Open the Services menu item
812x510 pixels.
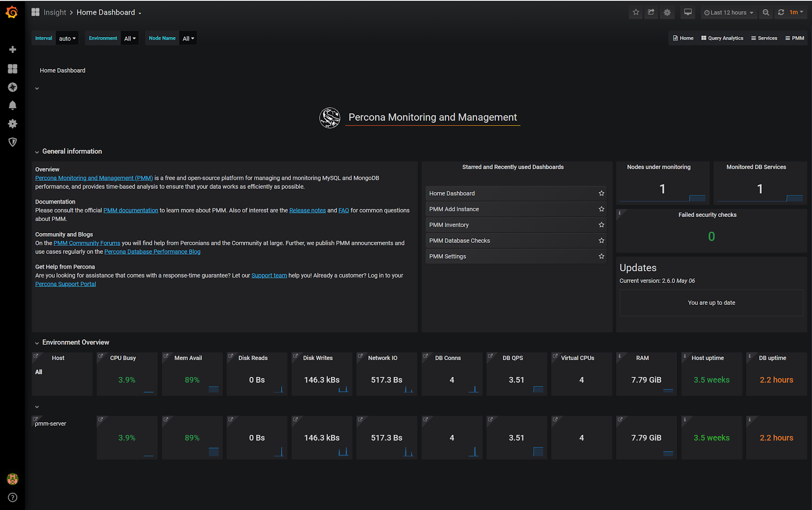[764, 38]
